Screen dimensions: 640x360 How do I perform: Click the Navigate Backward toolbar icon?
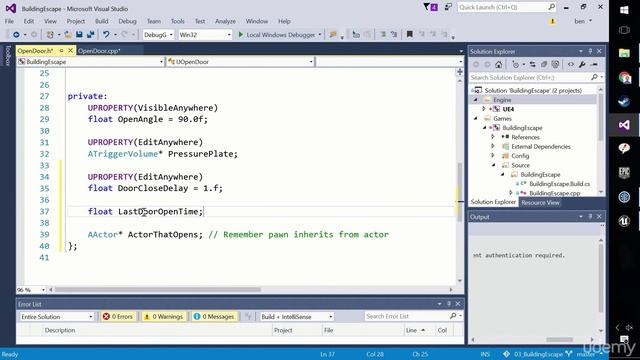coord(16,35)
